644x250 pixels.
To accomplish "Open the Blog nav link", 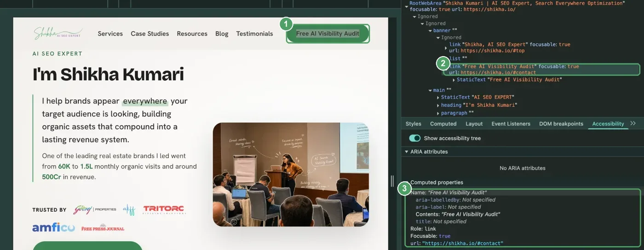I will 222,34.
